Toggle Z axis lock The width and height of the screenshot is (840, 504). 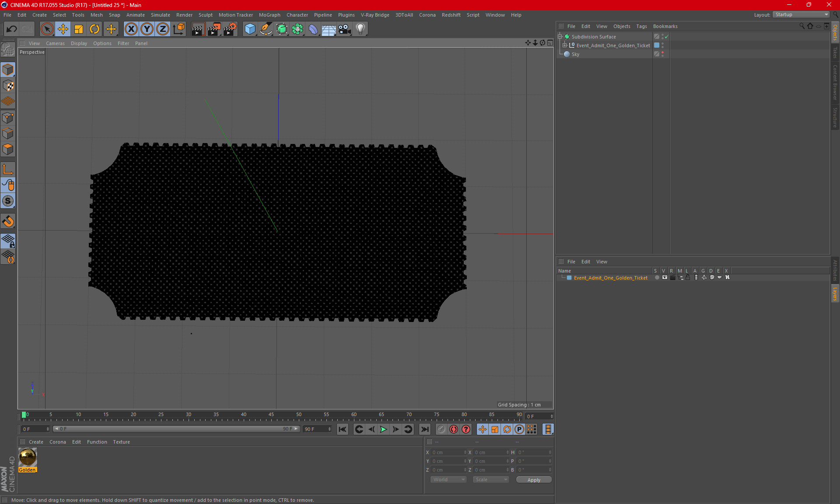click(163, 29)
